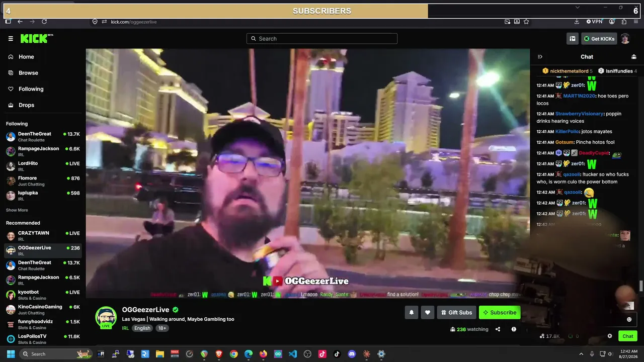Open the browser downloads icon
The width and height of the screenshot is (644, 362).
pyautogui.click(x=577, y=22)
